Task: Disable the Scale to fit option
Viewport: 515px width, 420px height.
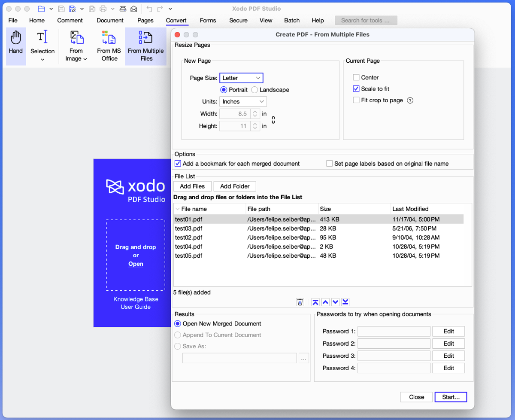Action: [x=356, y=88]
